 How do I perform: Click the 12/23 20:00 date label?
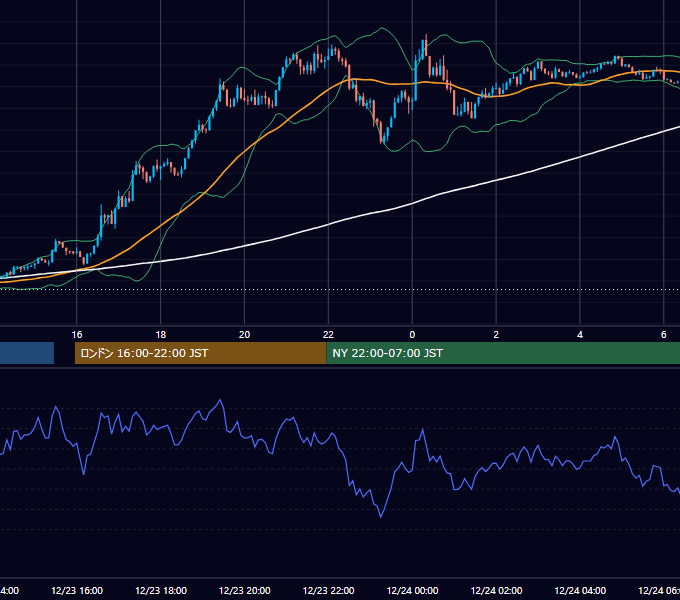(245, 590)
